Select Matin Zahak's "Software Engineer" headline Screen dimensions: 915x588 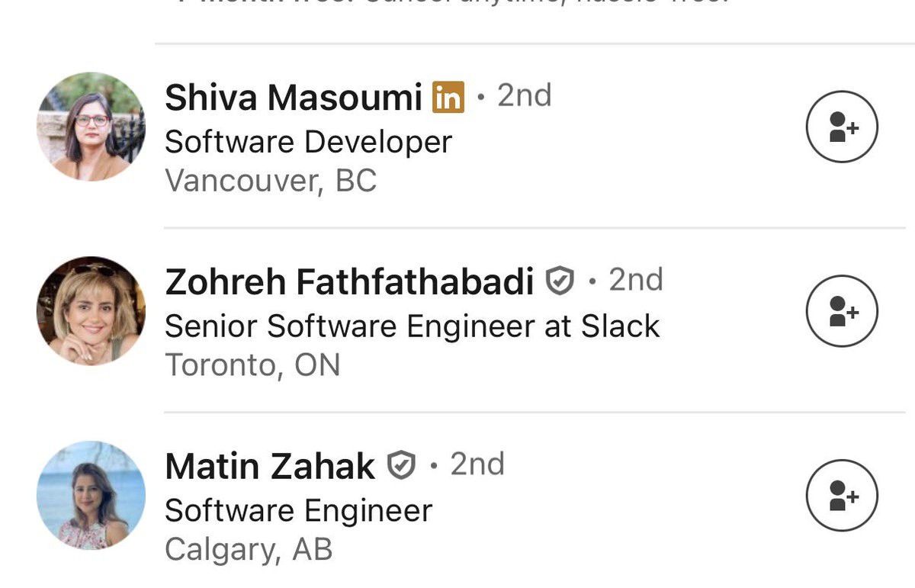coord(298,510)
